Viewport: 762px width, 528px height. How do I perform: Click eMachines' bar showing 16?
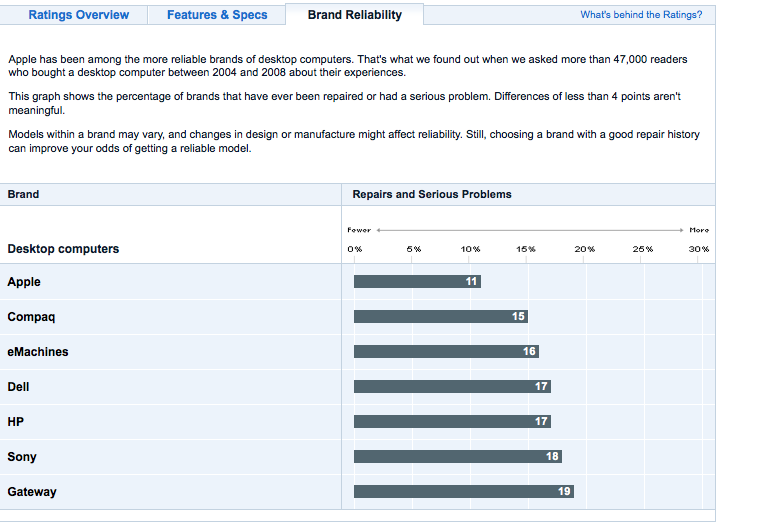(446, 352)
